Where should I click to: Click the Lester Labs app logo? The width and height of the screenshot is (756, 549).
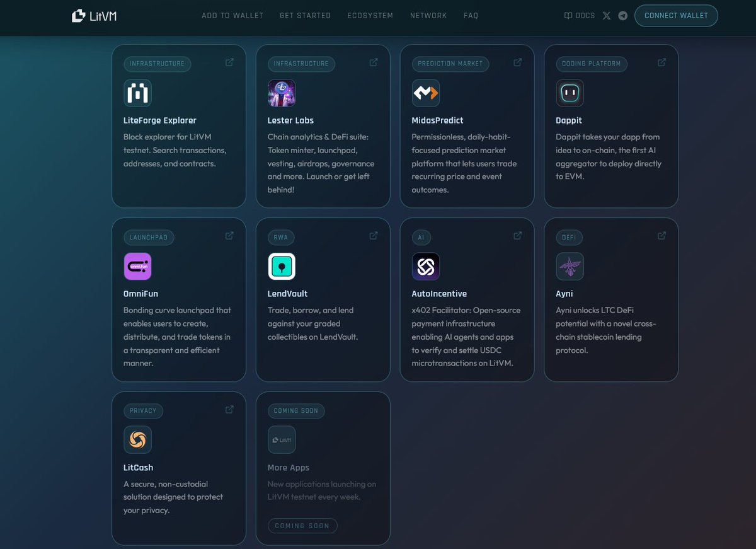(x=282, y=93)
